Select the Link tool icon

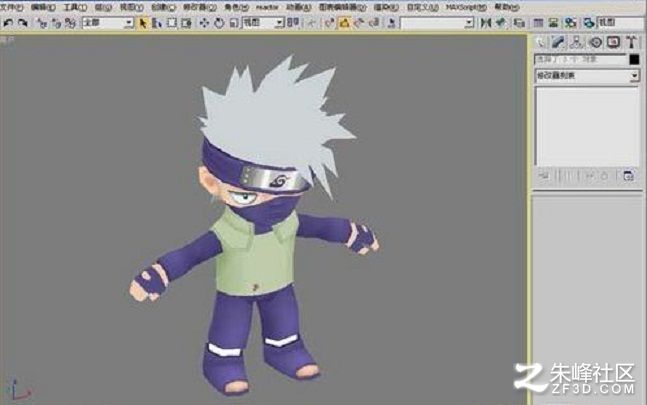pyautogui.click(x=42, y=23)
